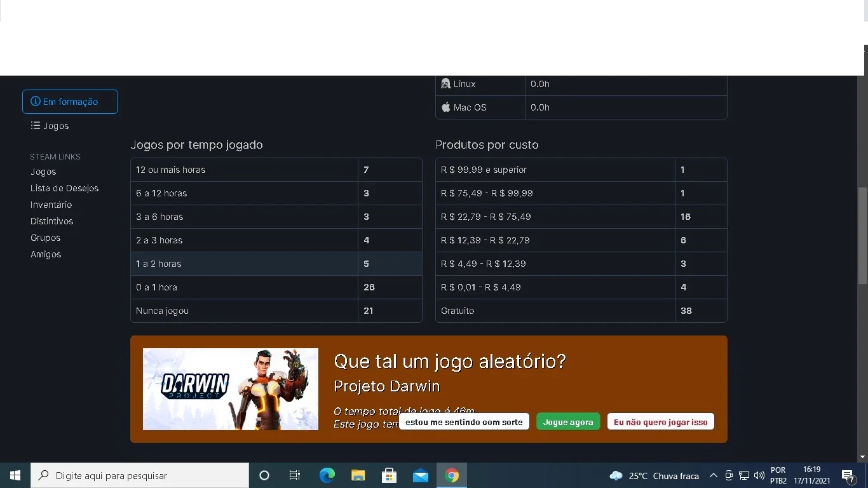Open the Jogos list item with list icon

50,126
